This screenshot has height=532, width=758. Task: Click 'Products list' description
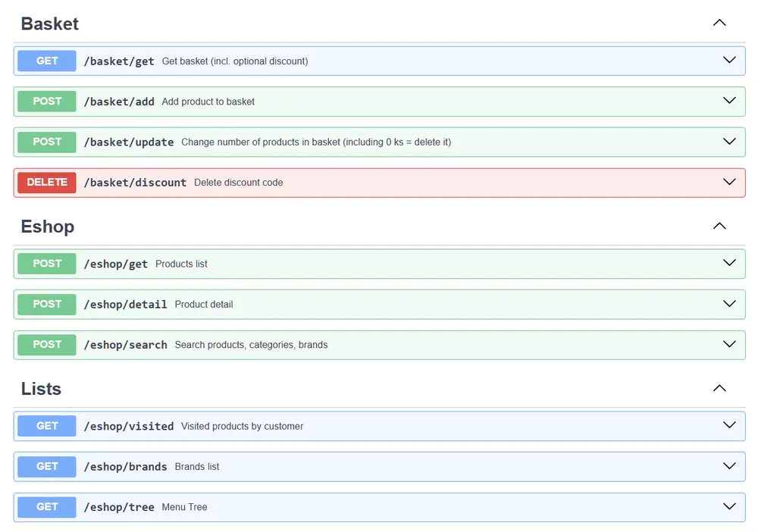[x=181, y=264]
